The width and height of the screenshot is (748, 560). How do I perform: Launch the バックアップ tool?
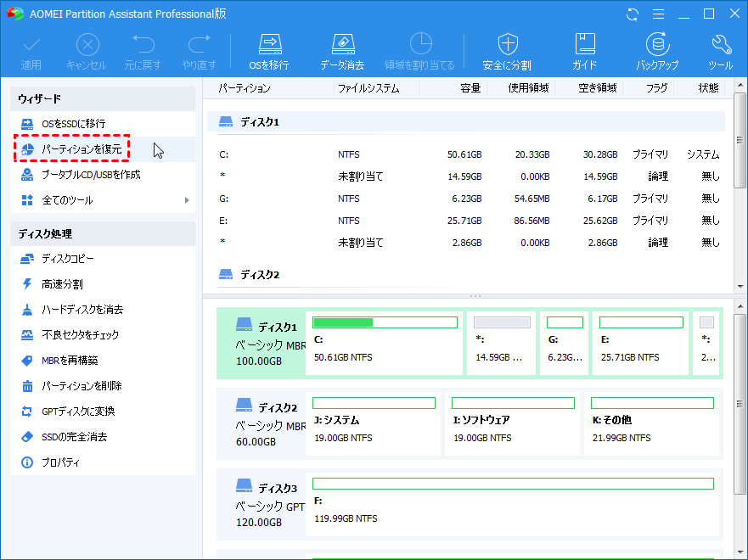point(657,51)
